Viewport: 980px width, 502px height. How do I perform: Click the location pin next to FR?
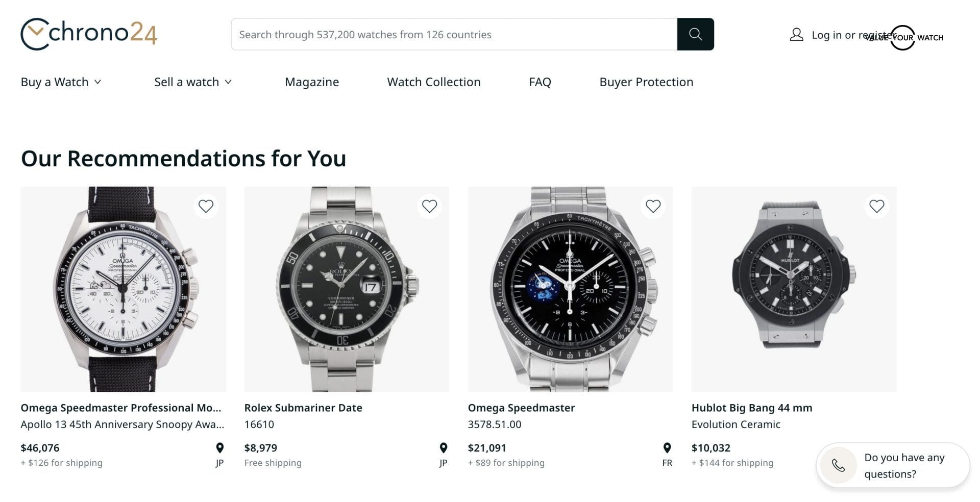(667, 448)
